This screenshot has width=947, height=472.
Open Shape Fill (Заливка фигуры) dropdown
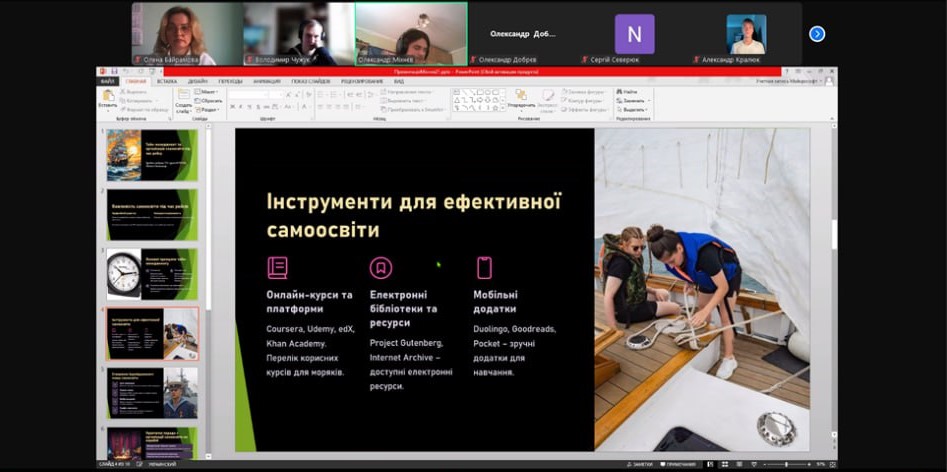(x=584, y=92)
